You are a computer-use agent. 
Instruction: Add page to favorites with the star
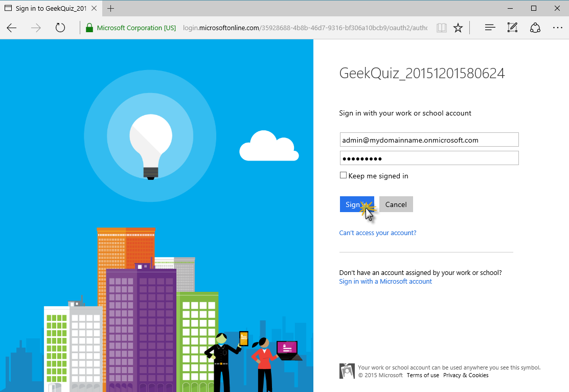tap(458, 28)
